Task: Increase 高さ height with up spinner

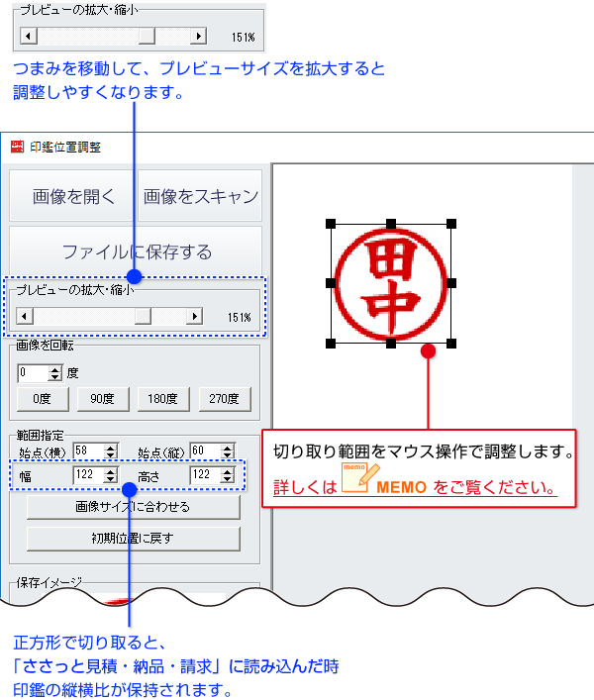Action: click(x=228, y=471)
